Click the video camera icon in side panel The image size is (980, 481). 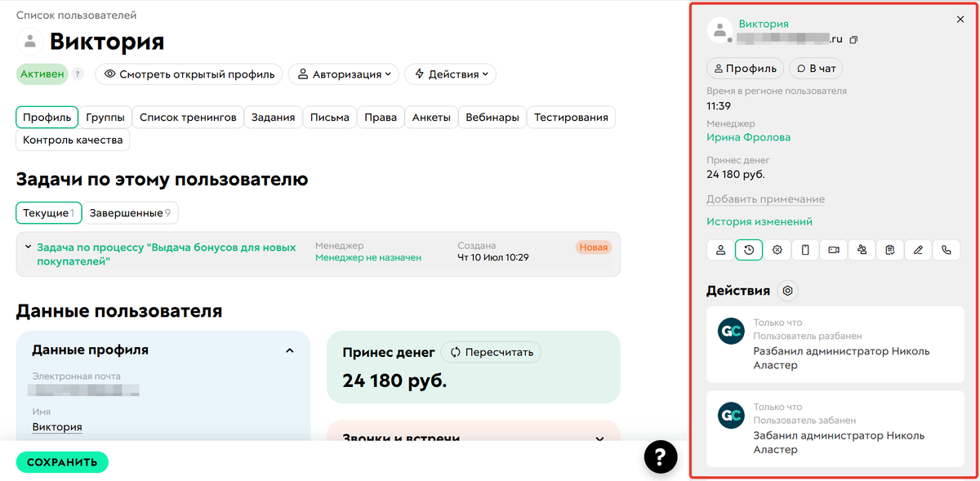point(833,250)
